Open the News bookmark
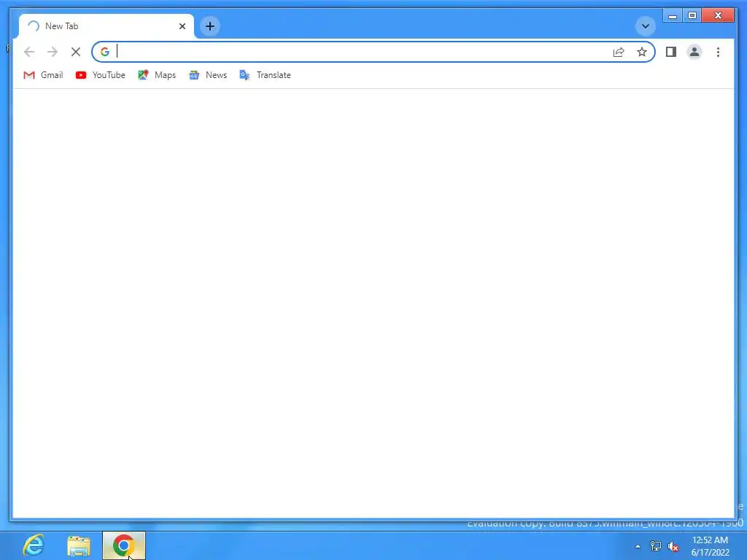Viewport: 747px width, 560px height. [208, 75]
